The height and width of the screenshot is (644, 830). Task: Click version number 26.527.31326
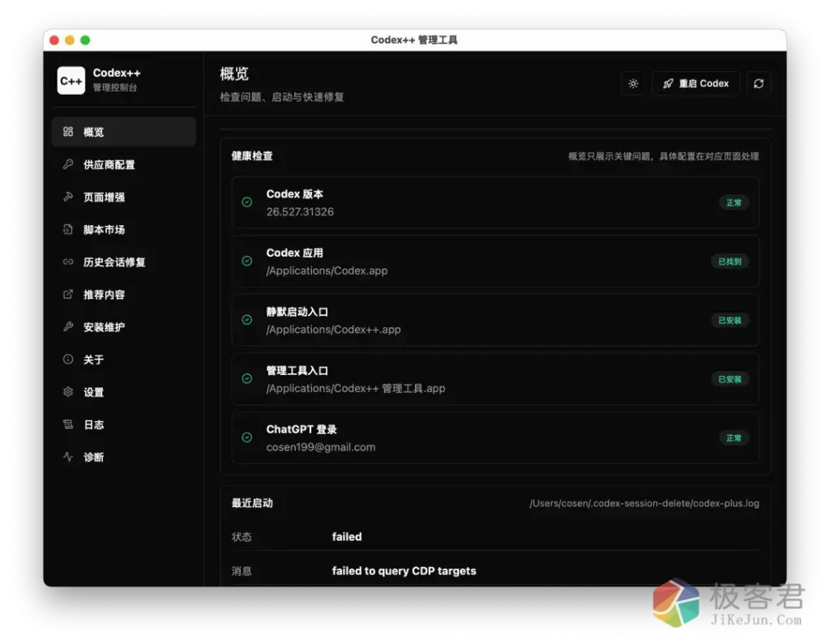[x=300, y=211]
